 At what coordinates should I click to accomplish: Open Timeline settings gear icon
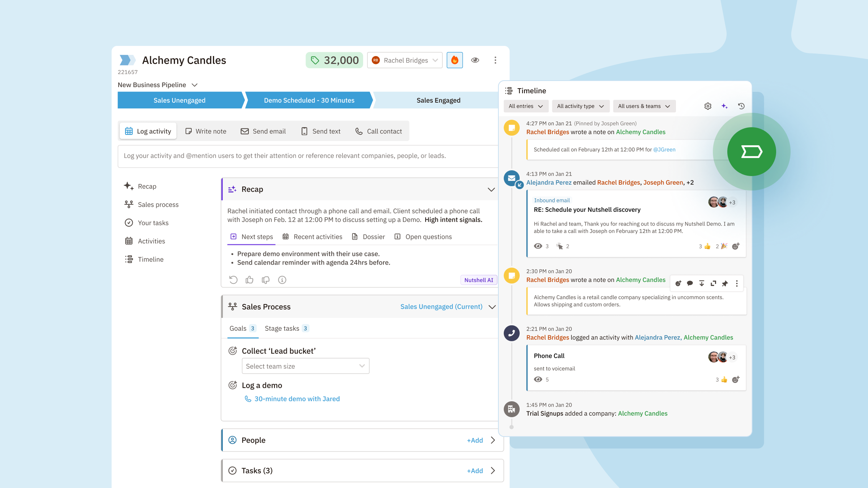708,106
